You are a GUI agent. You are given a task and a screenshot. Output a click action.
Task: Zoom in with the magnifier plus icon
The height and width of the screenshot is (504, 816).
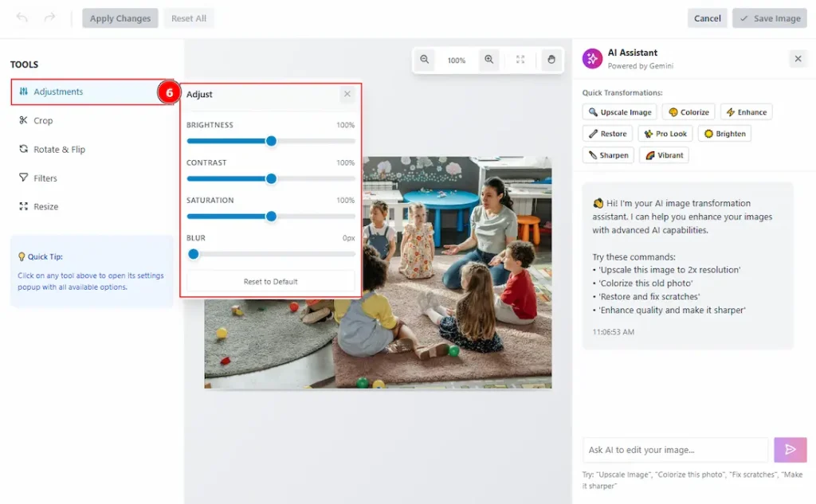[x=489, y=60]
